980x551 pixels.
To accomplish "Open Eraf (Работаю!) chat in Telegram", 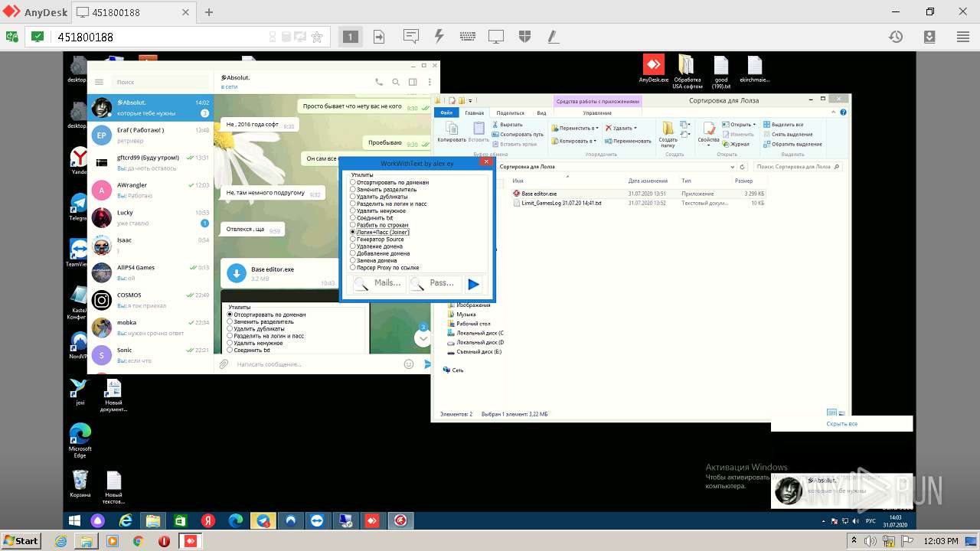I will pos(151,135).
